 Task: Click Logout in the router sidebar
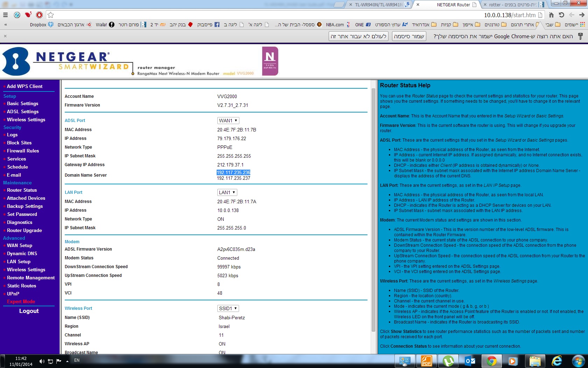click(29, 311)
